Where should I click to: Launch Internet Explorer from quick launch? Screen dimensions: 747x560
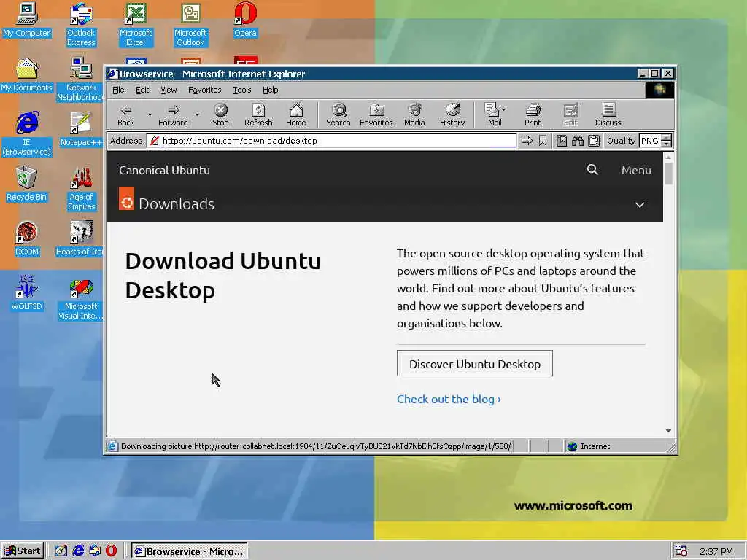pyautogui.click(x=78, y=551)
